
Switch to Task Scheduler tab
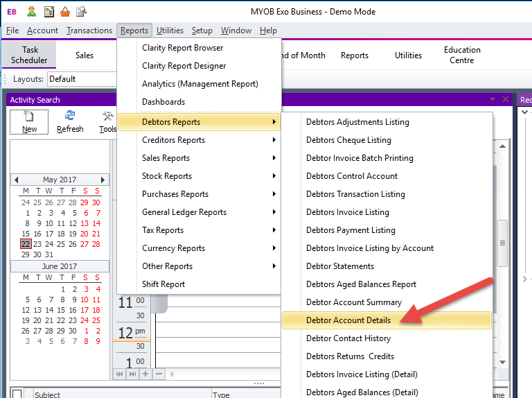[x=30, y=55]
